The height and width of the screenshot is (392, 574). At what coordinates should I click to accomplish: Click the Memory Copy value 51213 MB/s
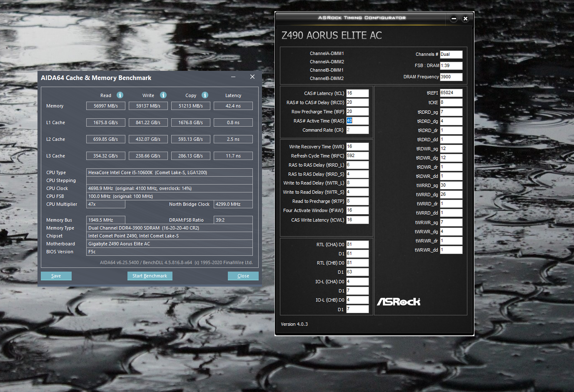(191, 106)
